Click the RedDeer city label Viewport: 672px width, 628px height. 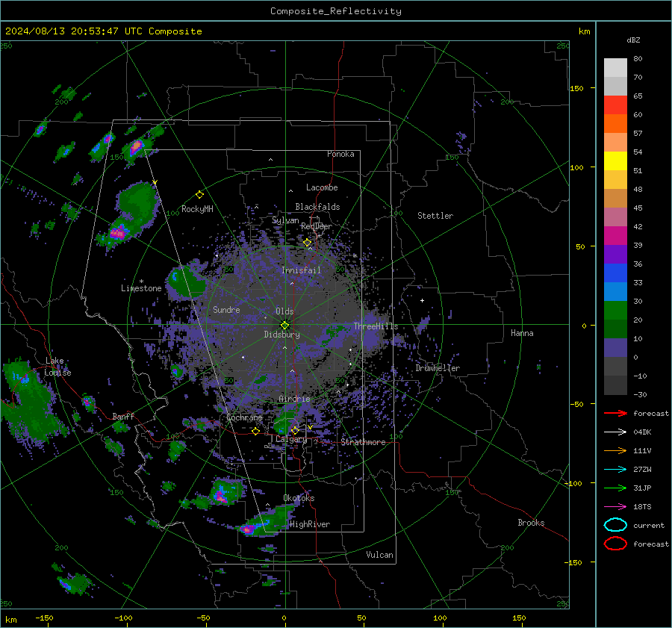coord(317,226)
